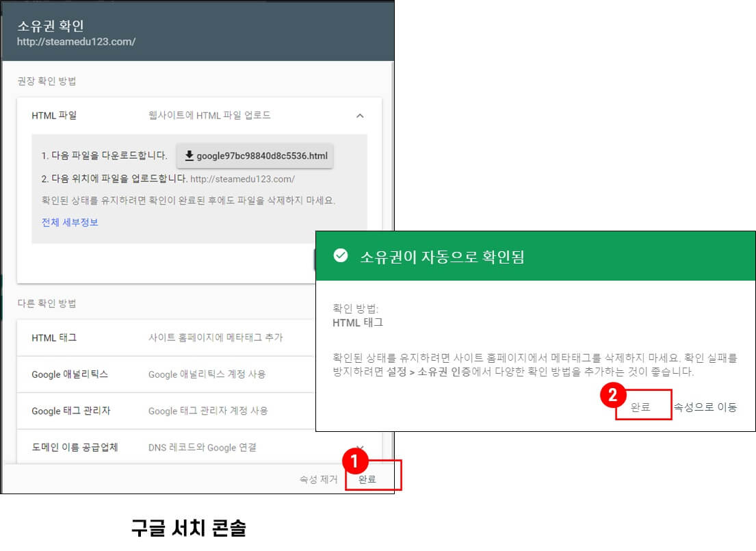This screenshot has height=551, width=756.
Task: Click the header URL http://steamedu123.com/
Action: 76,42
